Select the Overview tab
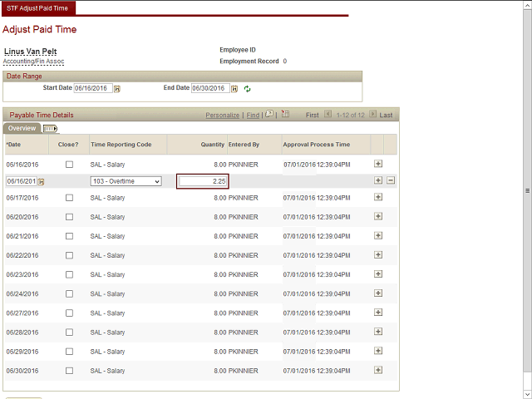The image size is (532, 399). click(22, 129)
